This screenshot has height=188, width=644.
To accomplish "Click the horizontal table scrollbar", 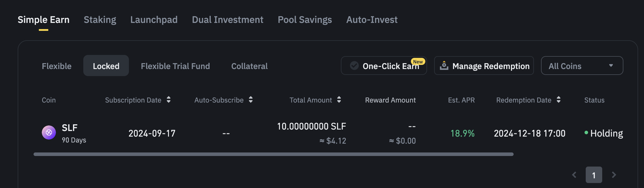I will [x=273, y=154].
